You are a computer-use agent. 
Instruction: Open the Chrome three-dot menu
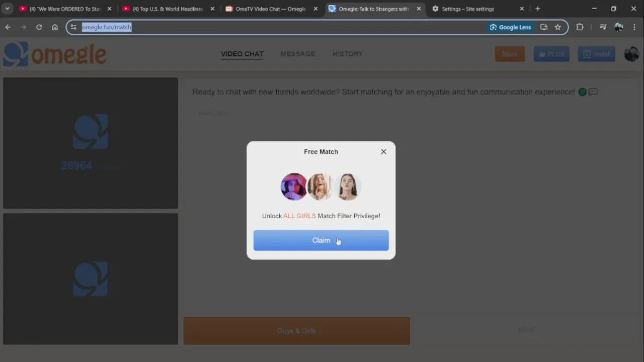click(x=634, y=27)
